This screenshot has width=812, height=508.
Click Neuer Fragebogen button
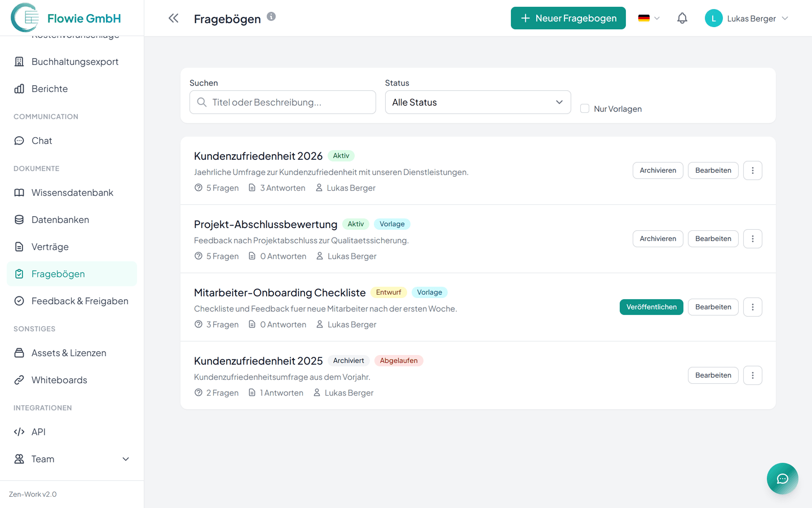point(568,17)
